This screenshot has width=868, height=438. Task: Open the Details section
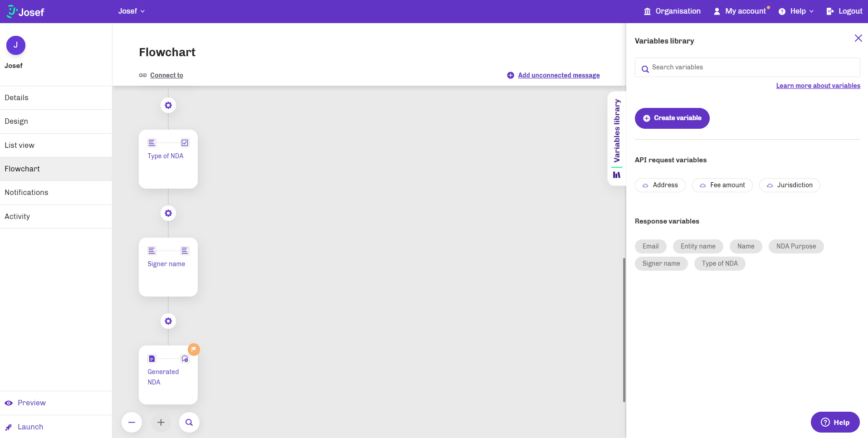coord(56,98)
